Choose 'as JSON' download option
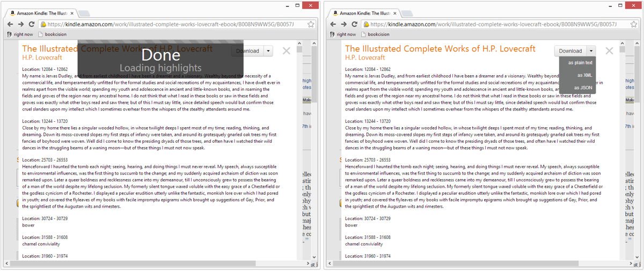 [583, 87]
